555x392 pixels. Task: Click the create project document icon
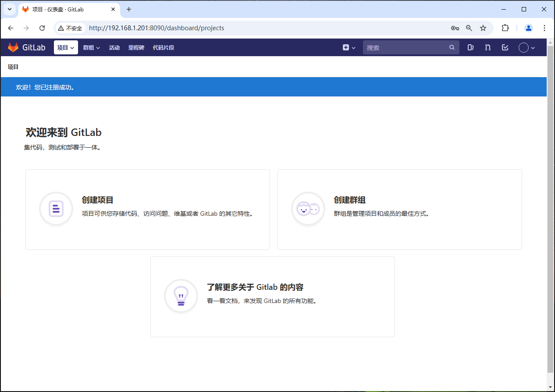pos(56,209)
